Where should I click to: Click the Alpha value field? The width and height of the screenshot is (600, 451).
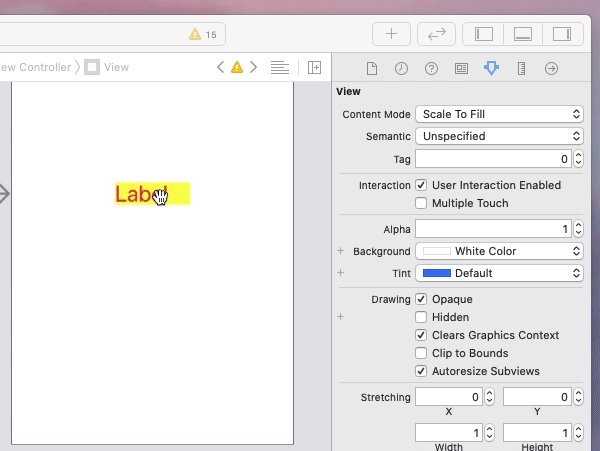coord(493,229)
